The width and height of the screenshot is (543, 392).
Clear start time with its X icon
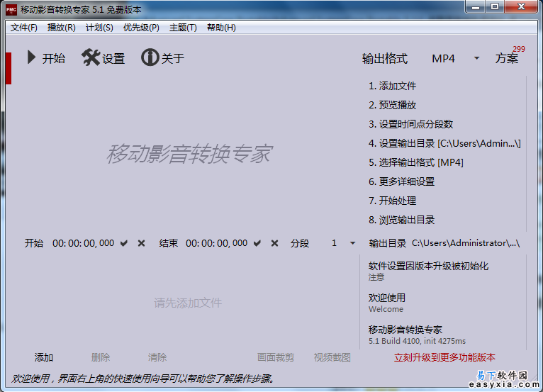[x=141, y=243]
